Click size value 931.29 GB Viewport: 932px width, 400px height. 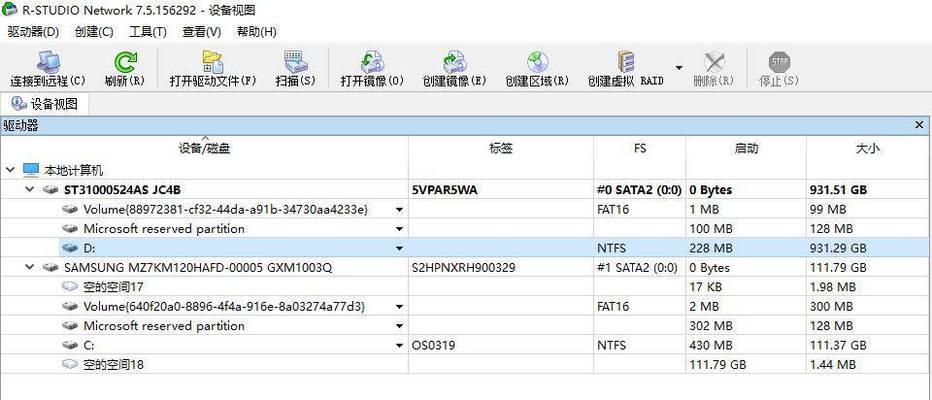(x=837, y=248)
